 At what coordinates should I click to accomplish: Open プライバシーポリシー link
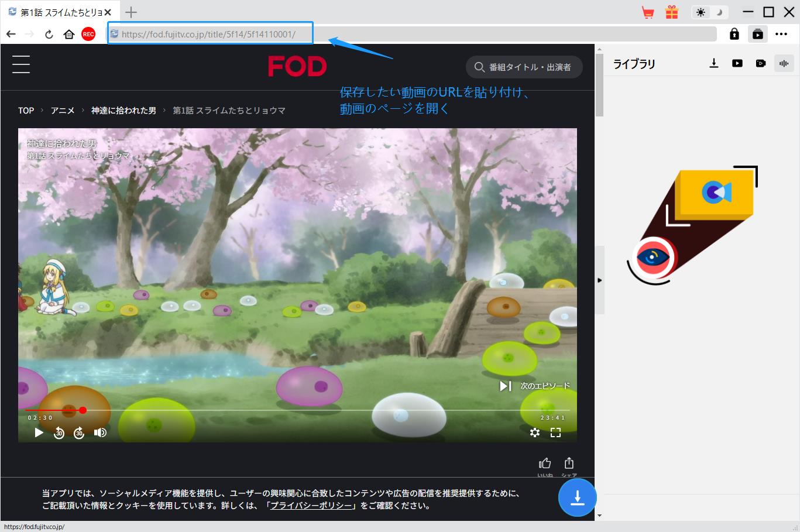311,506
